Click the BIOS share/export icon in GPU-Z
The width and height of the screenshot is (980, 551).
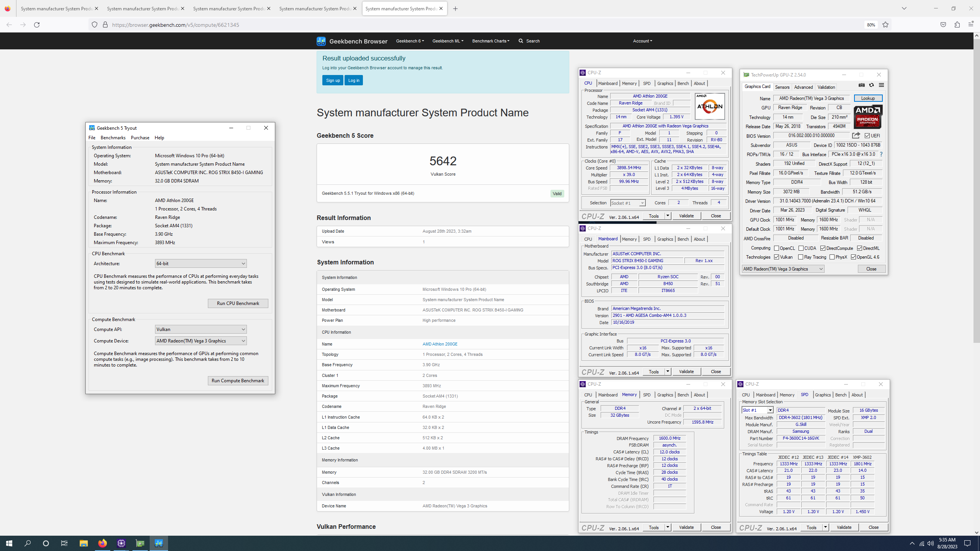[856, 135]
